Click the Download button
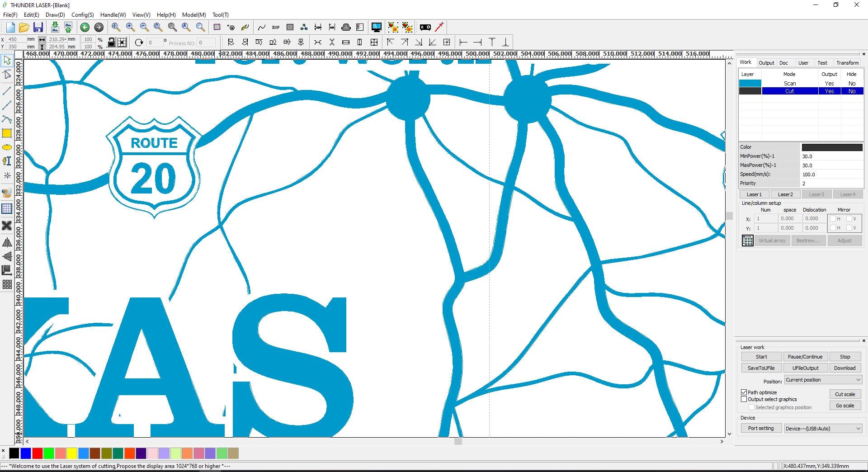Image resolution: width=868 pixels, height=472 pixels. pyautogui.click(x=844, y=368)
